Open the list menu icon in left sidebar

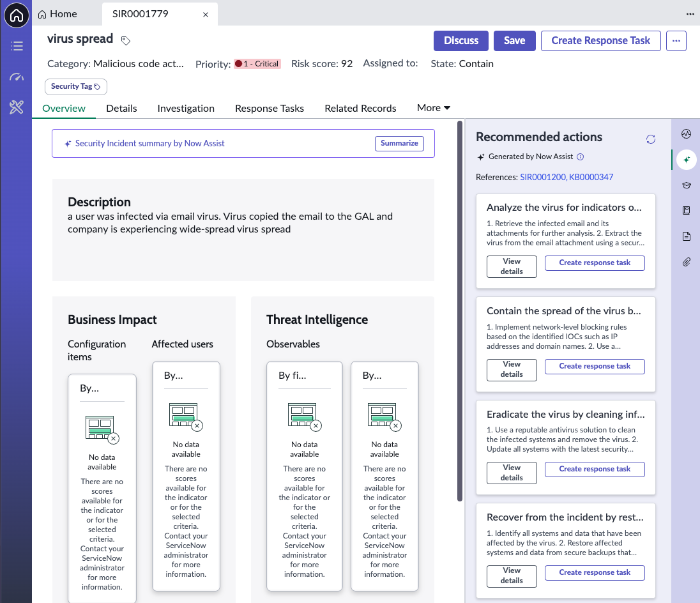coord(17,46)
